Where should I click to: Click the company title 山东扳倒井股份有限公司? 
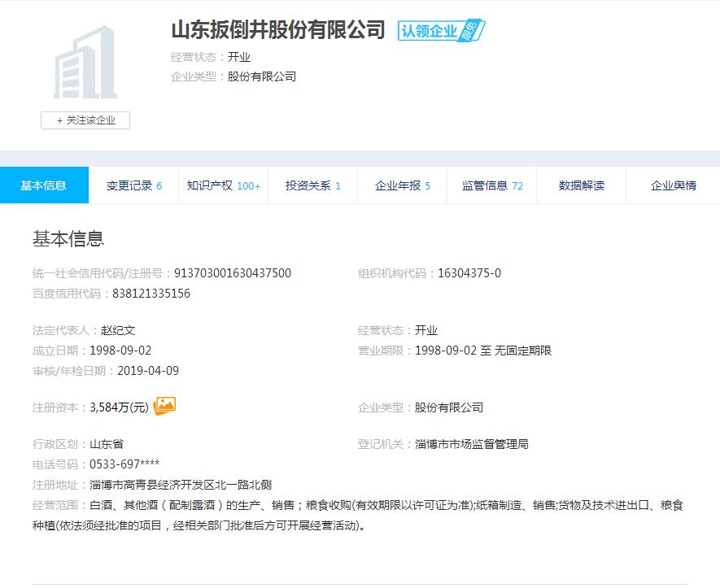click(x=277, y=30)
